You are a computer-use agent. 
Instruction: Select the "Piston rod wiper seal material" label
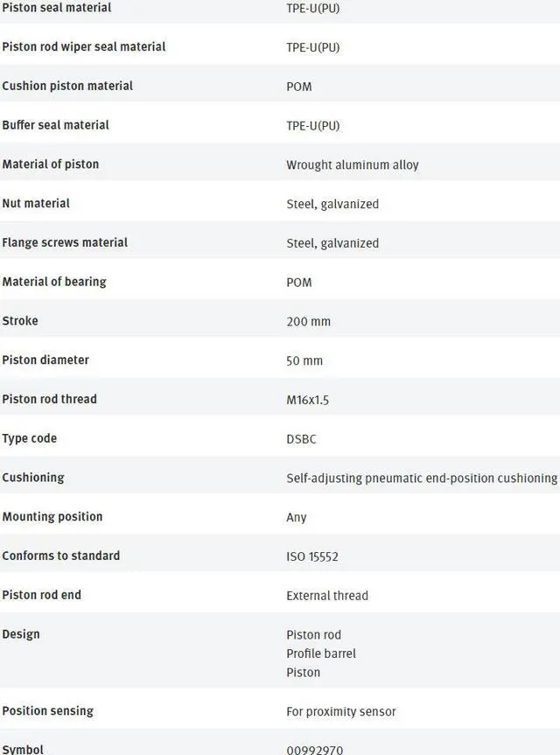(84, 46)
